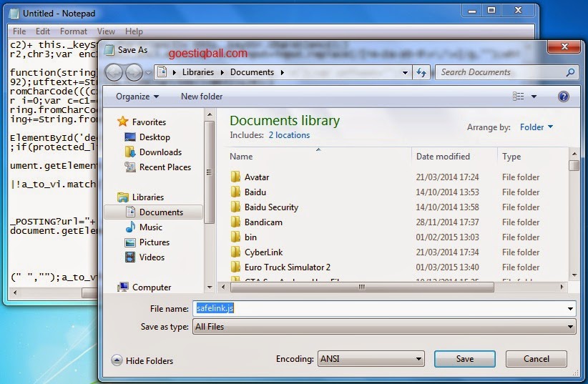Open the Save as type dropdown
This screenshot has height=384, width=588.
click(384, 327)
